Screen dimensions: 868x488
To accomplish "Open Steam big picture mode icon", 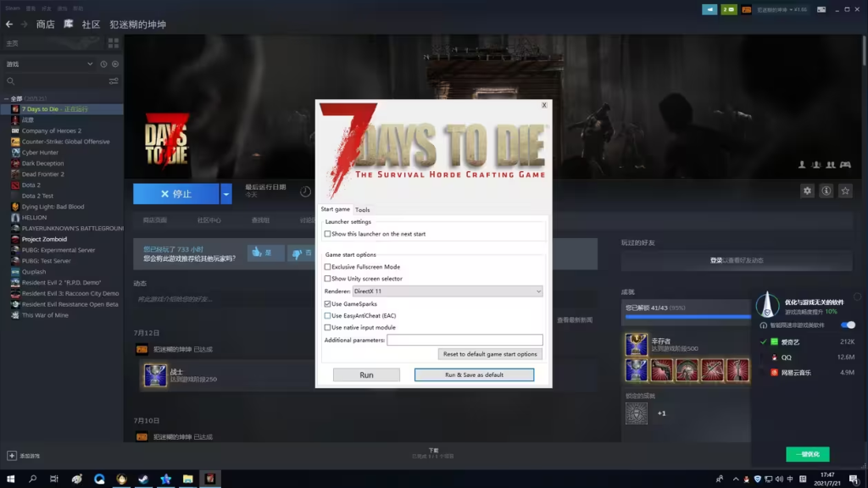I will (x=821, y=9).
